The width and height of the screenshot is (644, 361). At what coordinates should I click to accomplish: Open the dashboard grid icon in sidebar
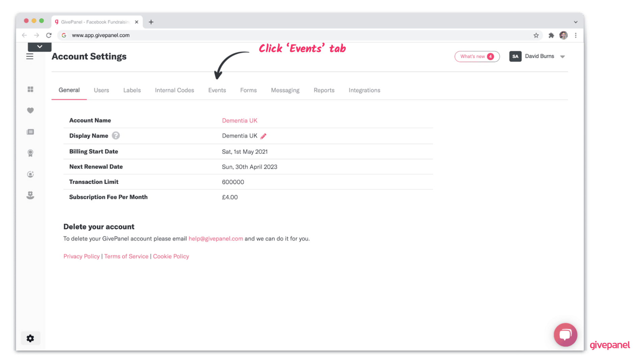point(30,89)
